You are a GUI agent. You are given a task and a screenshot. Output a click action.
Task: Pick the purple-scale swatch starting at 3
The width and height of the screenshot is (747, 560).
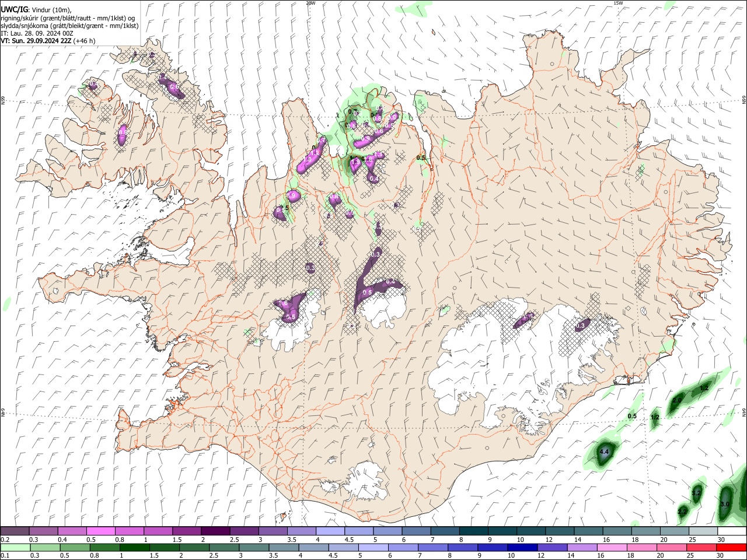[x=273, y=531]
